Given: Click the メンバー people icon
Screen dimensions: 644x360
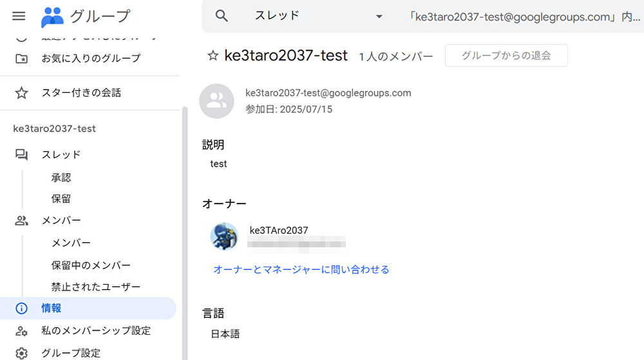Looking at the screenshot, I should pos(21,220).
